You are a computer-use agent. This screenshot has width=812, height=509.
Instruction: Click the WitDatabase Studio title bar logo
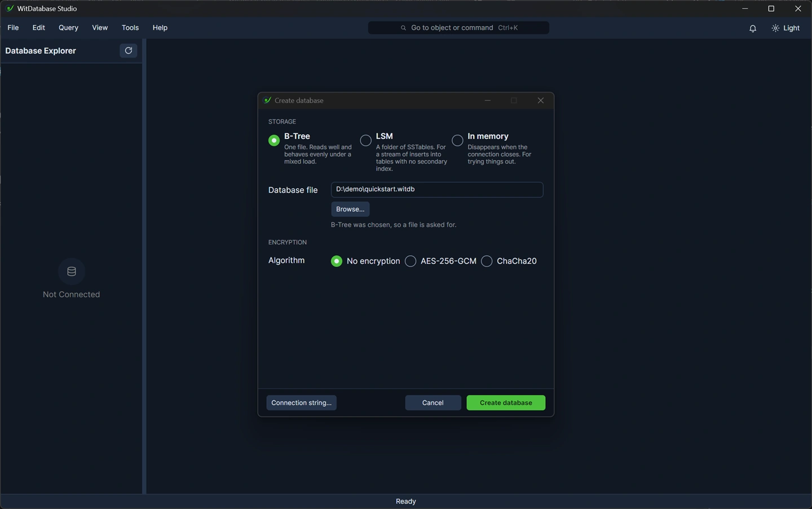tap(10, 8)
